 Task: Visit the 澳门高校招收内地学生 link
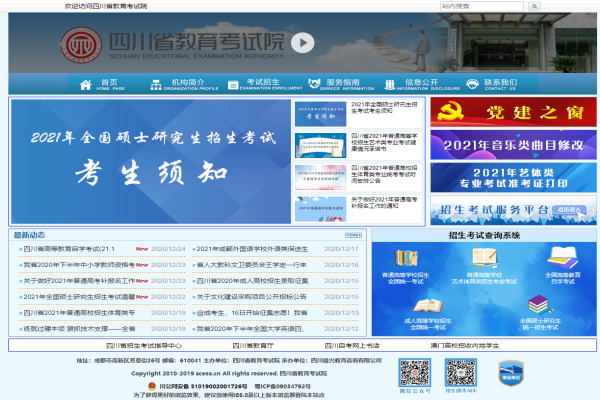coord(465,346)
